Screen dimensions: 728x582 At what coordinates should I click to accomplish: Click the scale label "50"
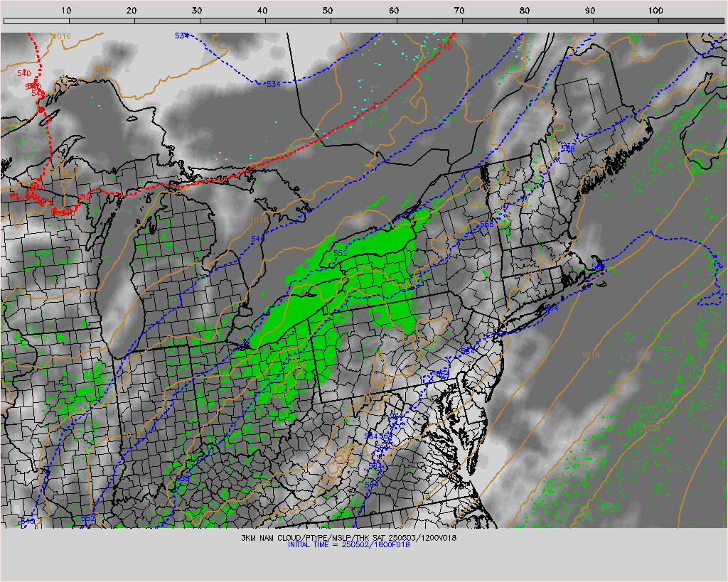[328, 10]
